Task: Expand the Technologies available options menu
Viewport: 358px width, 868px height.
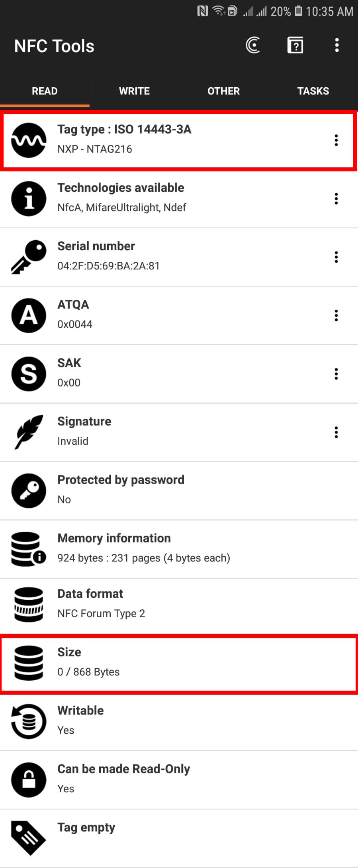Action: point(336,198)
